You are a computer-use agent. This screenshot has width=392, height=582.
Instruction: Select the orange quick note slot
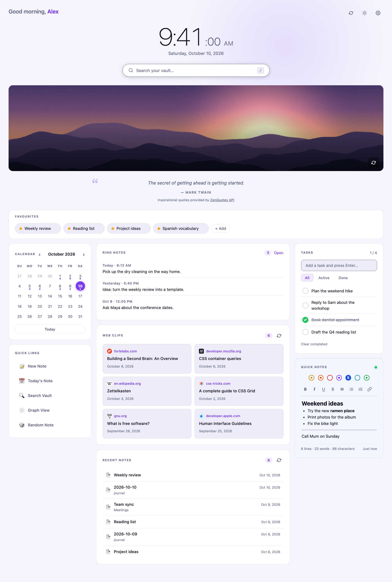(320, 378)
